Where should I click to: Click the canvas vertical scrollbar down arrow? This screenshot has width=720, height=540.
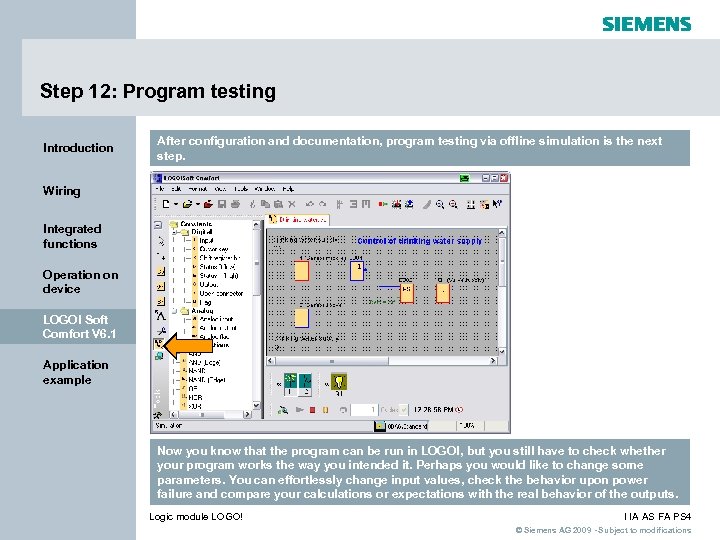[x=502, y=351]
